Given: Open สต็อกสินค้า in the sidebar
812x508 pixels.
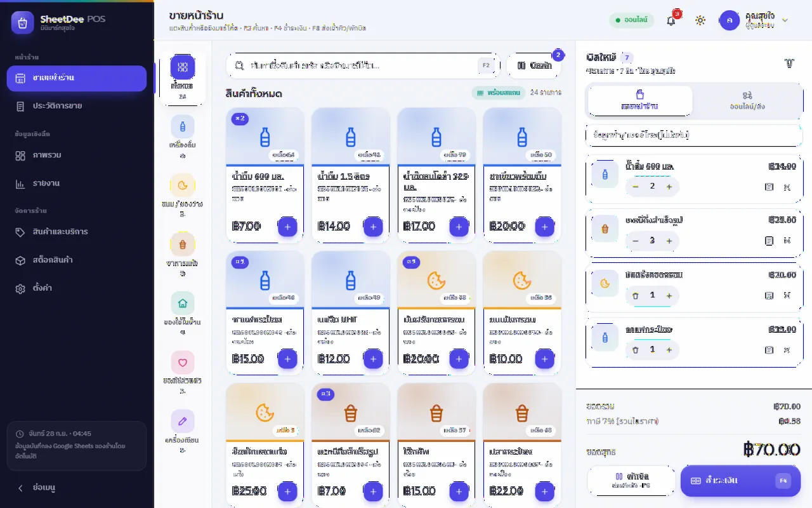Looking at the screenshot, I should [x=76, y=260].
